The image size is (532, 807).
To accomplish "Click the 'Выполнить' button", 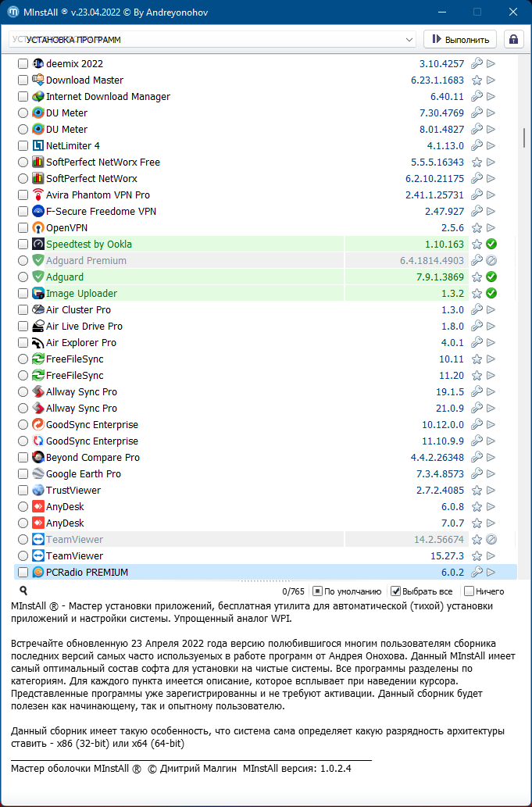I will click(x=460, y=39).
